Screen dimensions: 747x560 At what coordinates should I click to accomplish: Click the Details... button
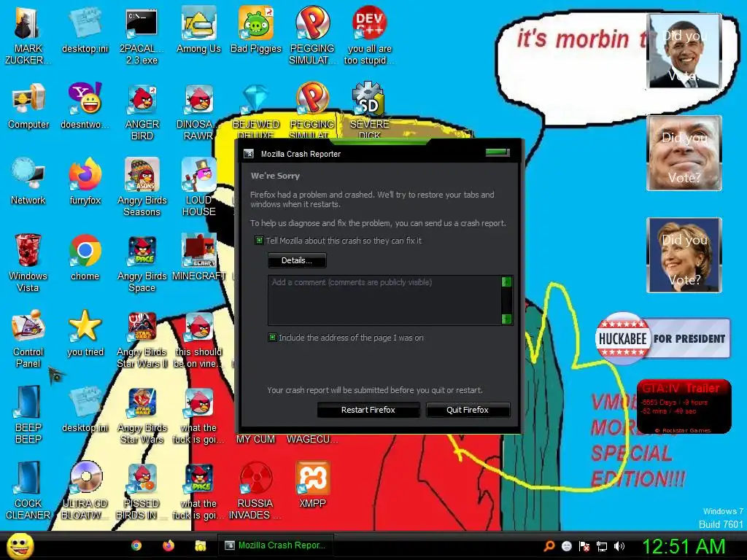pyautogui.click(x=297, y=260)
